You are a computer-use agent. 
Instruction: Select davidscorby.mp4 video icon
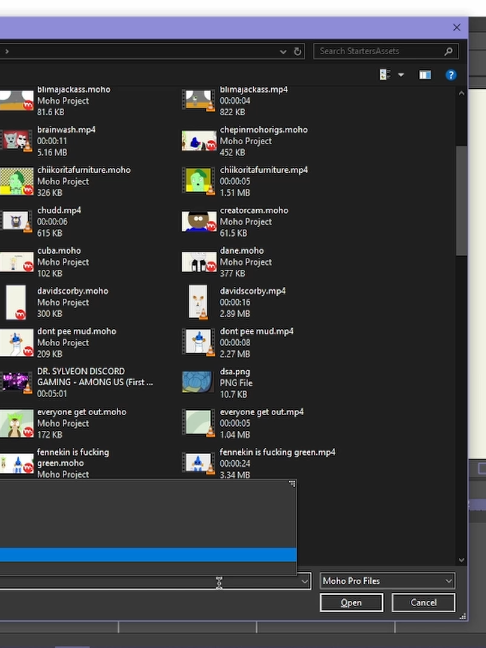[x=198, y=302]
